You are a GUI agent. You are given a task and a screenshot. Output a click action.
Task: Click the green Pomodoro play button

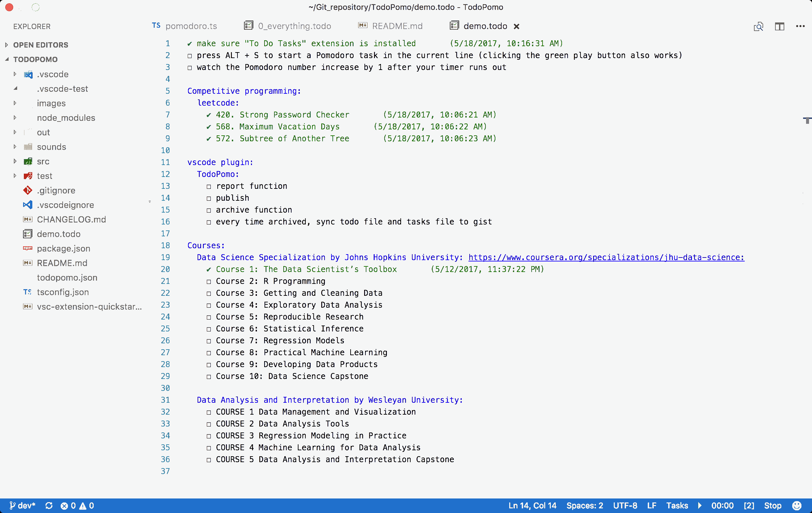click(700, 506)
